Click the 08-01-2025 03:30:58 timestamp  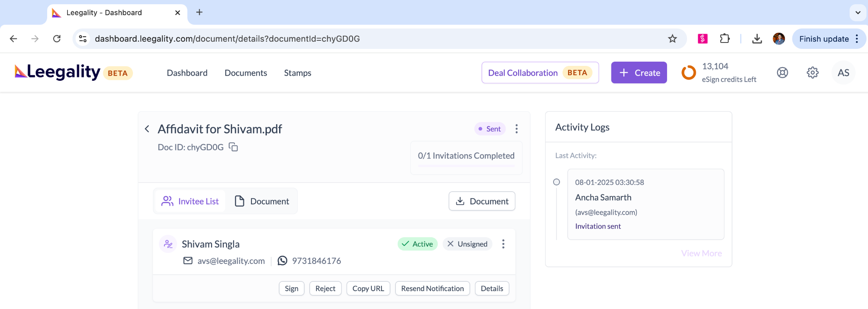[x=610, y=182]
